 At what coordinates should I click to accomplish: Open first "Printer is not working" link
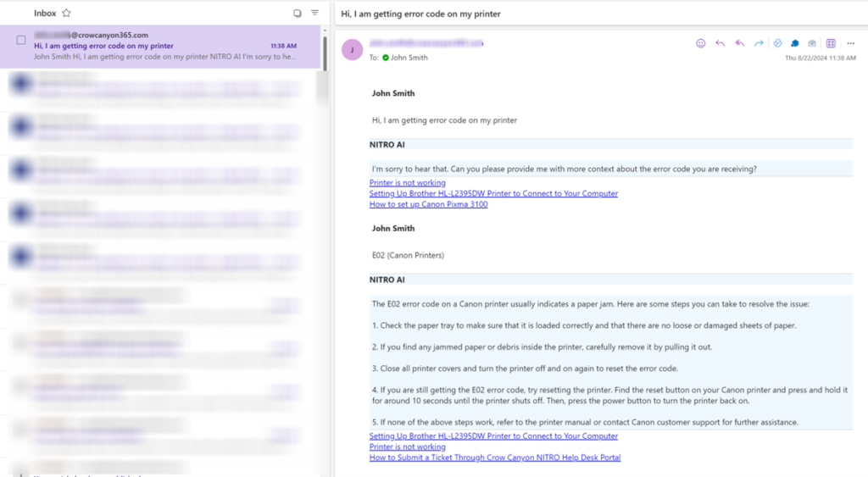tap(408, 183)
